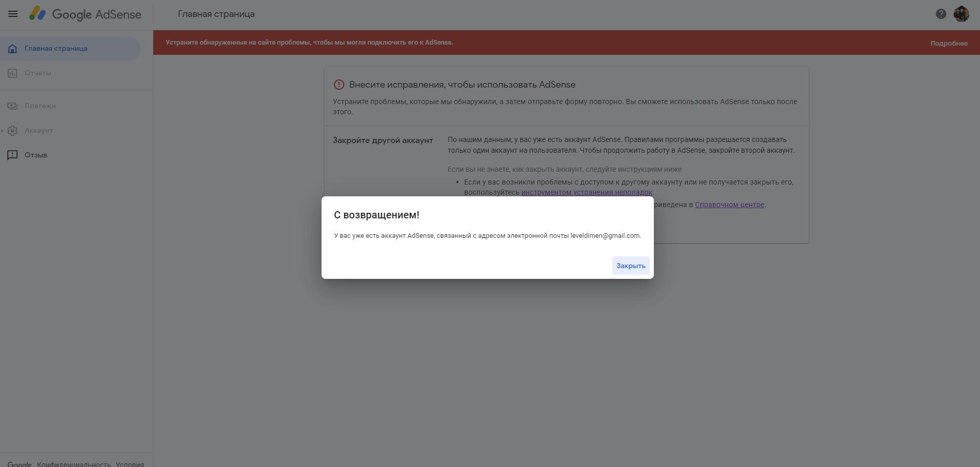The height and width of the screenshot is (467, 980).
Task: Click Подробнее in the red banner
Action: click(x=949, y=43)
